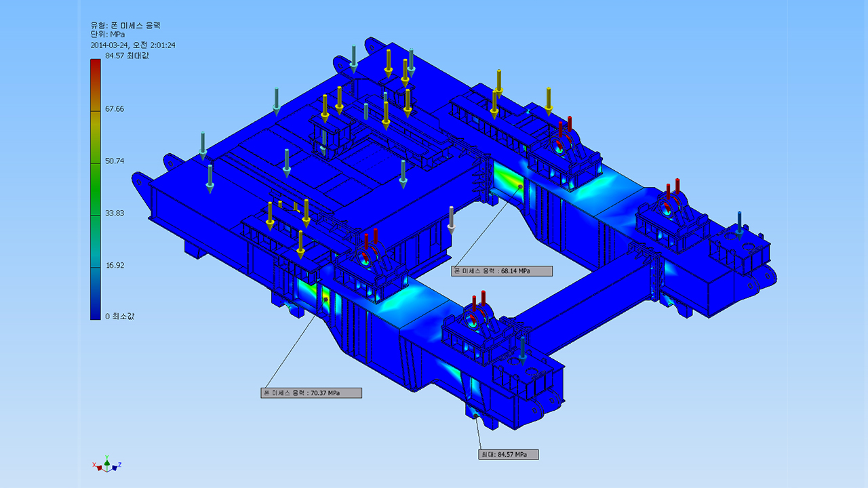Select the 67.66 legend value
This screenshot has height=488, width=868.
115,108
